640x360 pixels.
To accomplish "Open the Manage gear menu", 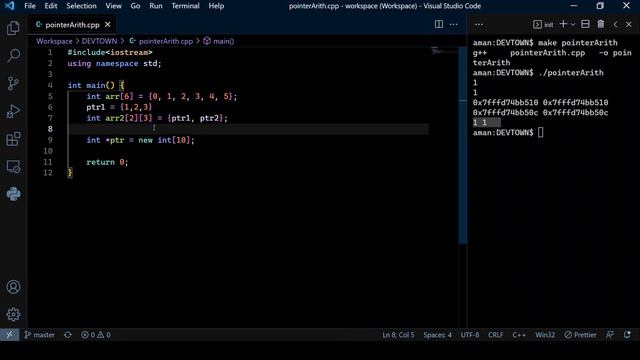I will click(x=13, y=314).
